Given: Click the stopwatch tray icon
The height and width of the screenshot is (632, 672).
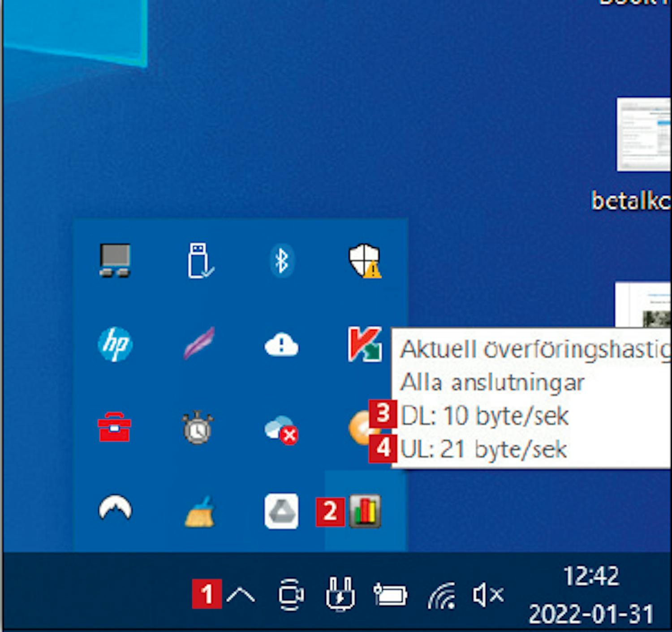Looking at the screenshot, I should coord(198,428).
